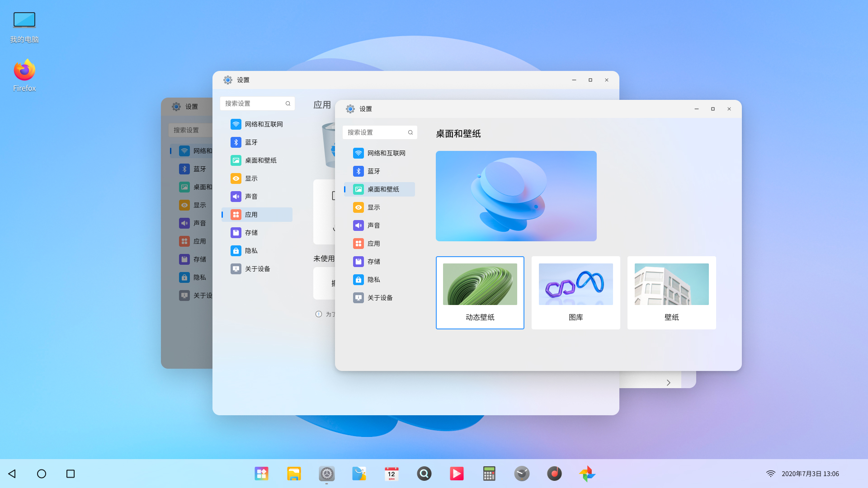
Task: Select Display (显示) in front settings sidebar
Action: 373,207
